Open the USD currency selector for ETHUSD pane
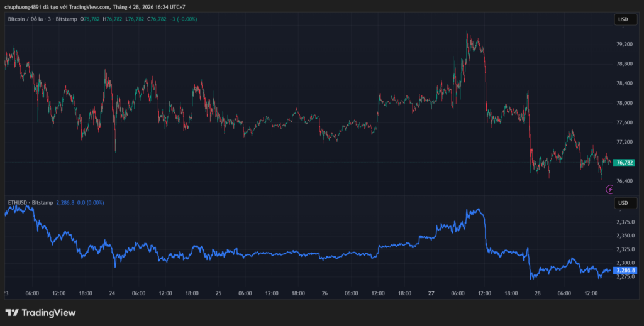The image size is (644, 326). (623, 203)
